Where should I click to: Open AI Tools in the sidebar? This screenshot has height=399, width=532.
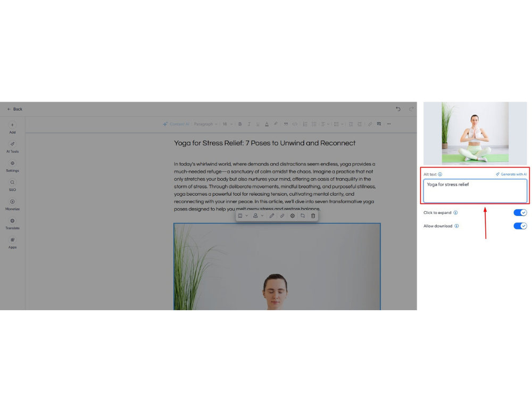12,147
